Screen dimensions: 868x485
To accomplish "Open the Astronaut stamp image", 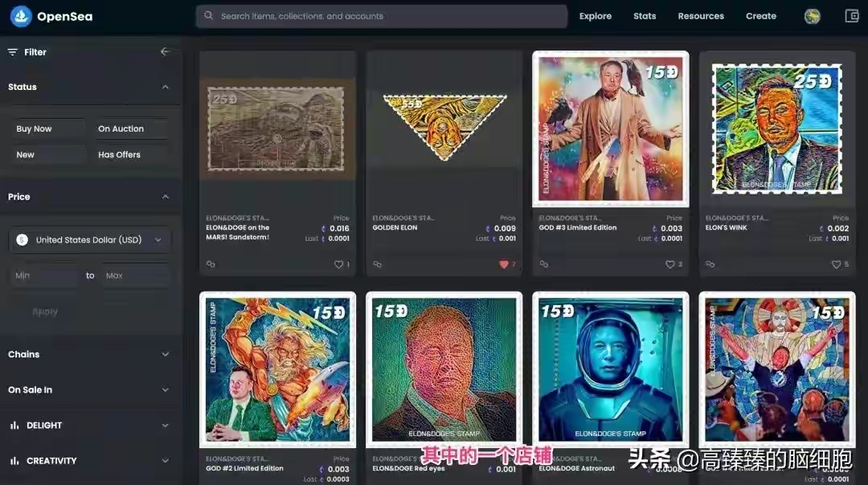I will 611,369.
